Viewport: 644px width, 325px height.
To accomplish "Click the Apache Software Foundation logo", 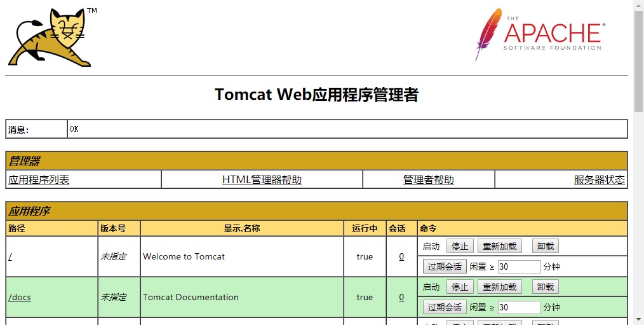I will coord(540,35).
